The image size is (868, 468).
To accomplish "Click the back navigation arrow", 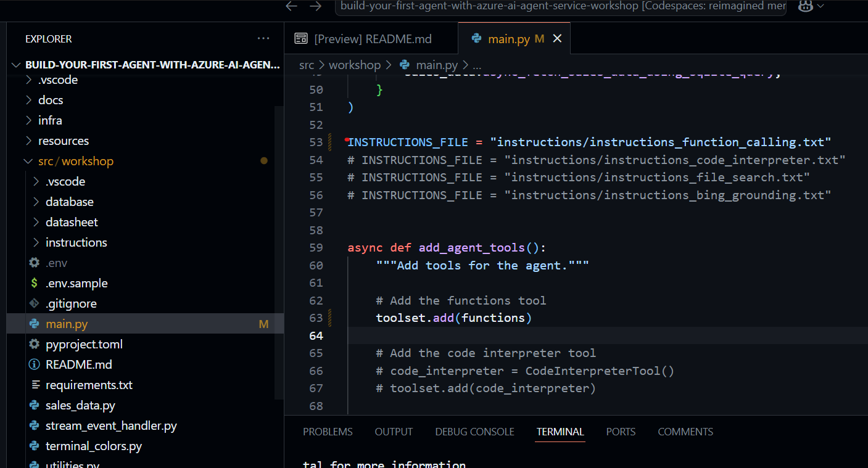I will tap(292, 6).
